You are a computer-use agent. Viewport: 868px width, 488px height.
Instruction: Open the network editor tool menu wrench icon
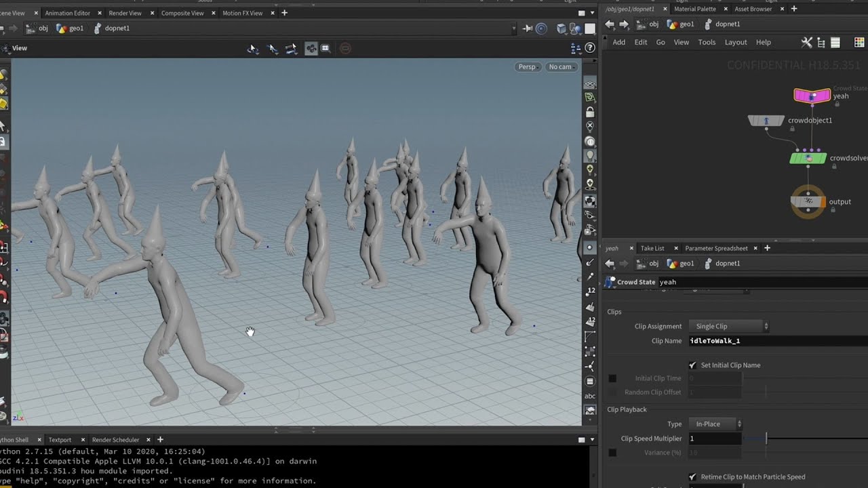(806, 42)
